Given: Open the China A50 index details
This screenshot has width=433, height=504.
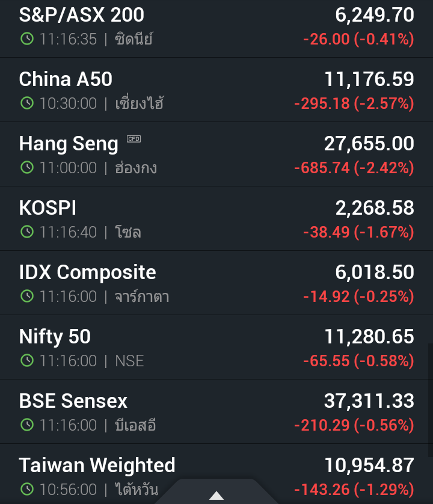Looking at the screenshot, I should 66,79.
